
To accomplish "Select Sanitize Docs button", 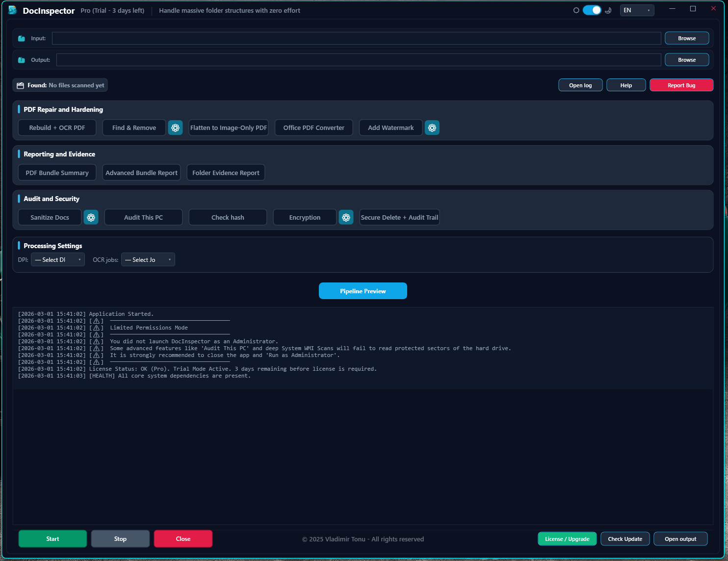I will [x=50, y=217].
